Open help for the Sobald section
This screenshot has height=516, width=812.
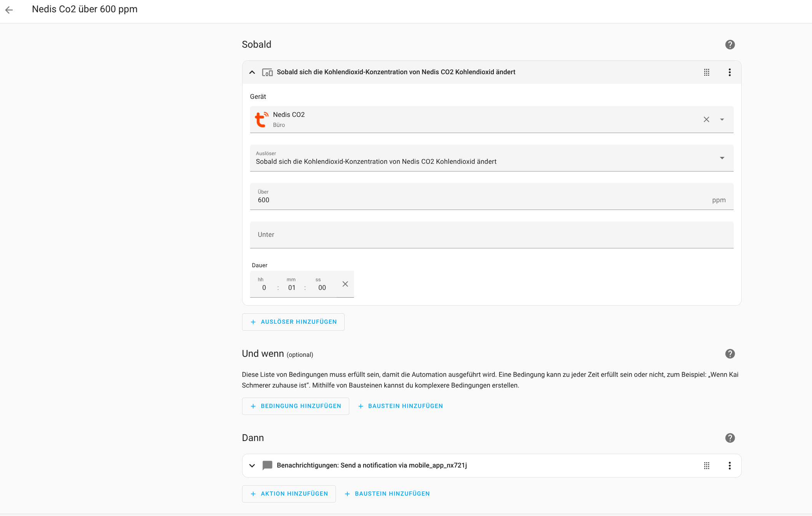point(730,45)
